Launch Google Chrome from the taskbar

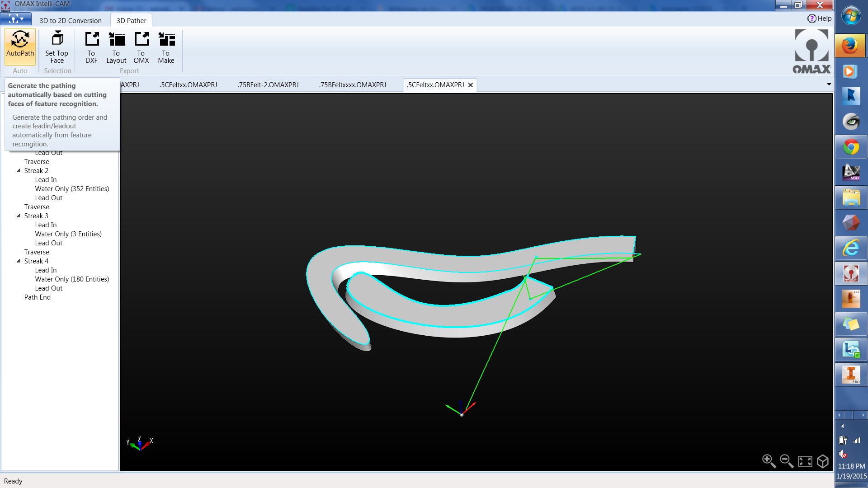[x=851, y=147]
